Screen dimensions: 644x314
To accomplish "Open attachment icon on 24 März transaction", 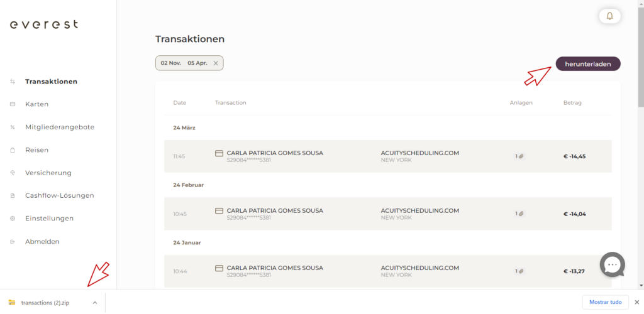I will [519, 156].
